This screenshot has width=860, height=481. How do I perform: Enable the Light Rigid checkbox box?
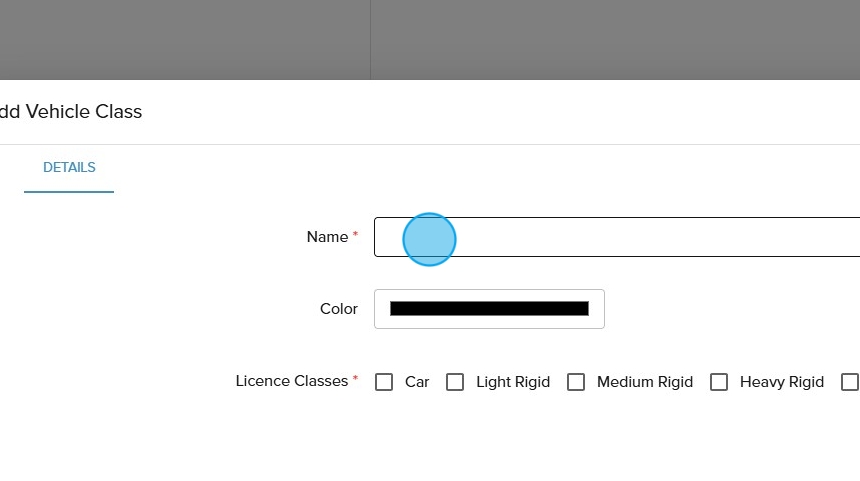pos(455,382)
